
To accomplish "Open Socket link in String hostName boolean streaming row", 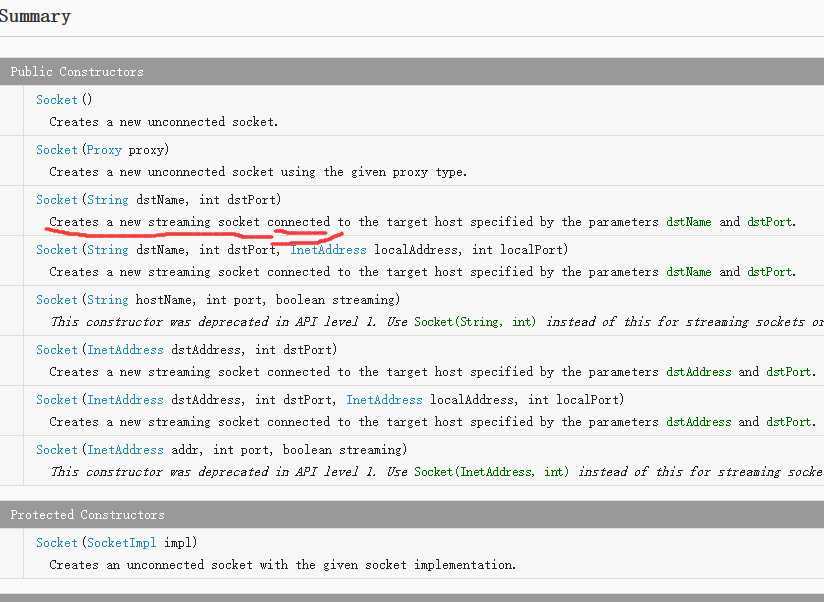I will pyautogui.click(x=57, y=299).
